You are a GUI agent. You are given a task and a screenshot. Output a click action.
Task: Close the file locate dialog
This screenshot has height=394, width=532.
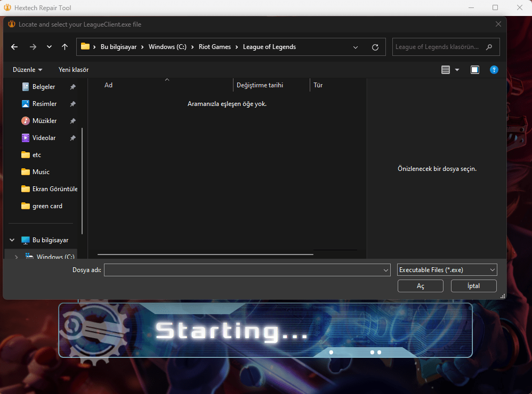[498, 24]
